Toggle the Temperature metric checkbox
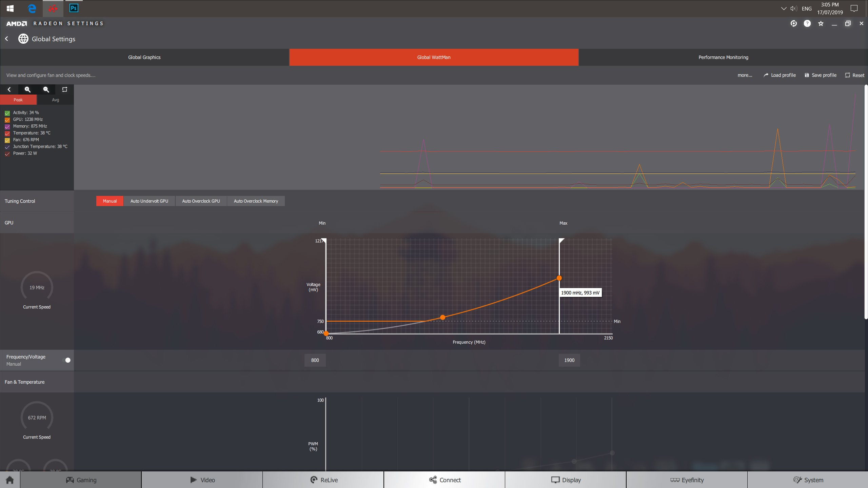The height and width of the screenshot is (488, 868). click(x=7, y=133)
